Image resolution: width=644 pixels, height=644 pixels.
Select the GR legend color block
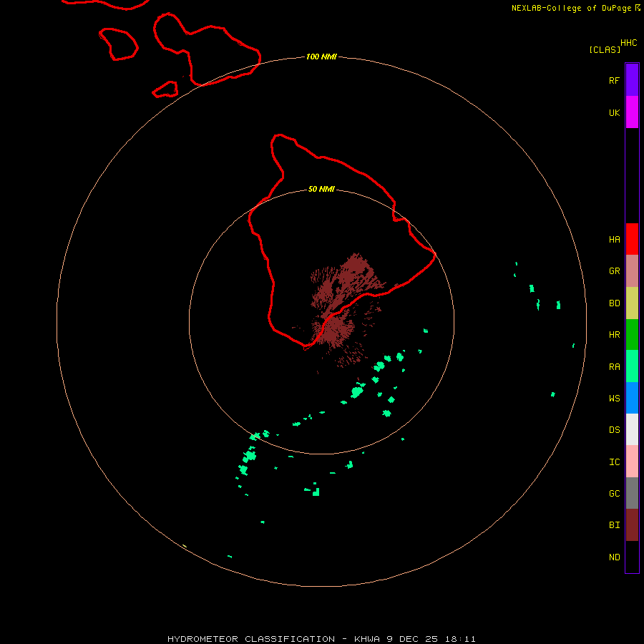632,271
